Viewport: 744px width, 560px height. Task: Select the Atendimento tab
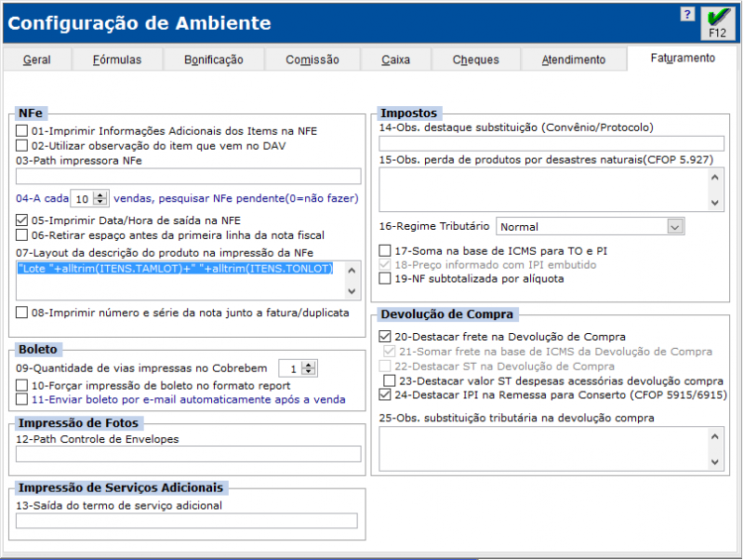coord(574,60)
